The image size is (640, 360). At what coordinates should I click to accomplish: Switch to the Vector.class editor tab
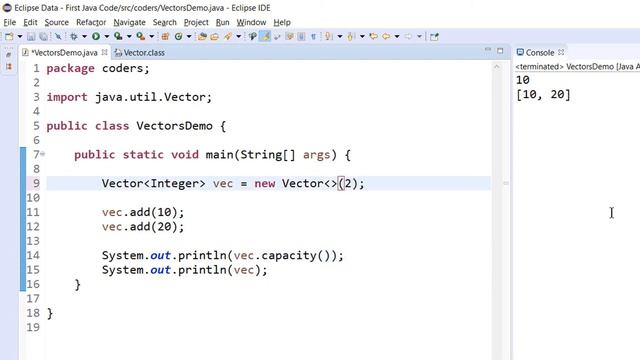coord(140,53)
